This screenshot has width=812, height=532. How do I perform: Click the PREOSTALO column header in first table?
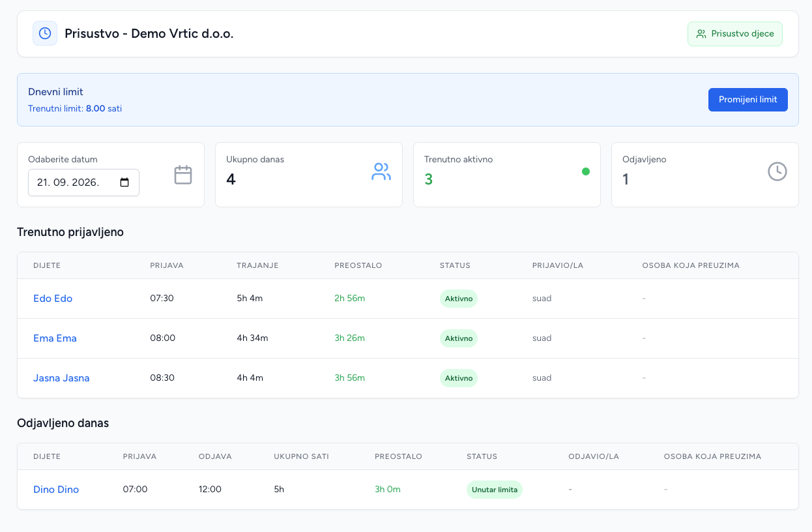pyautogui.click(x=358, y=265)
